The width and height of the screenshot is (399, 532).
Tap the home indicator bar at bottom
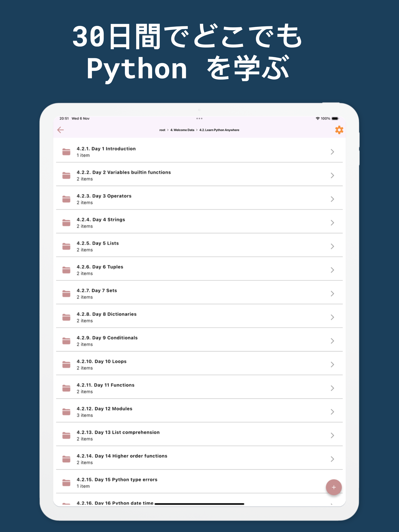[199, 504]
